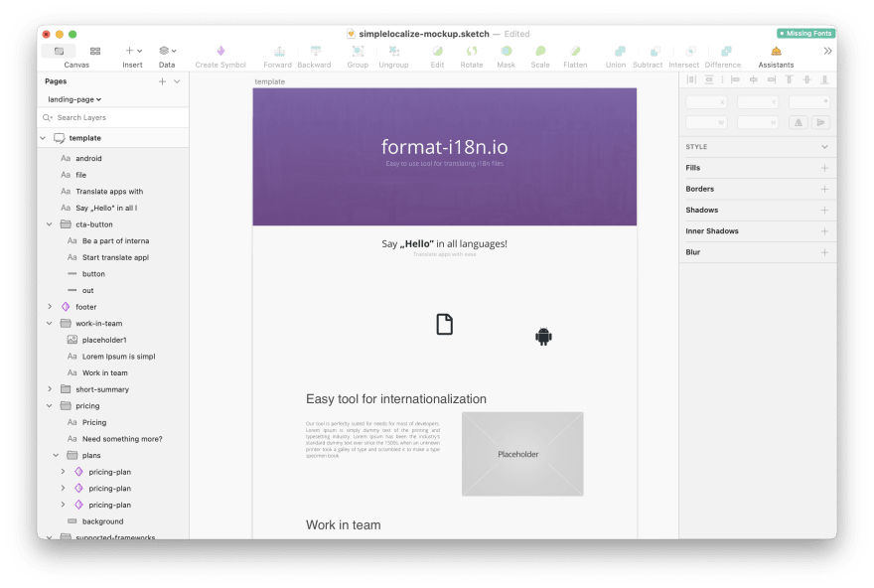Select the Placeholder image on canvas
874x588 pixels.
click(x=522, y=454)
